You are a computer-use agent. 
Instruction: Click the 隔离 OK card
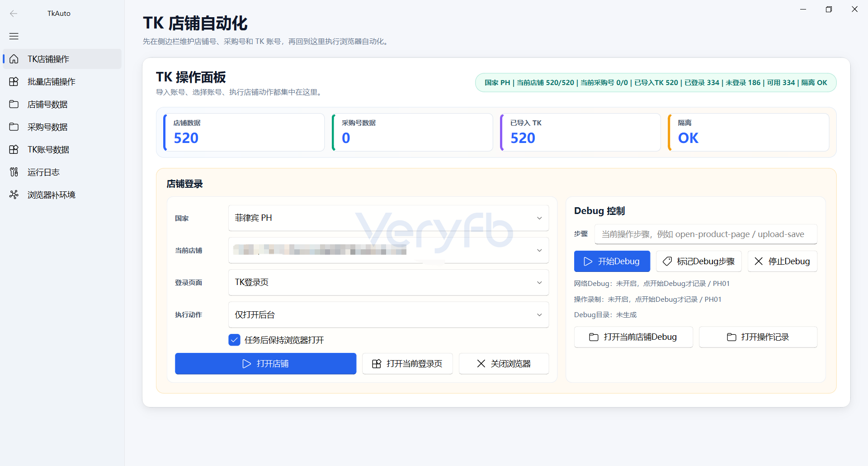749,132
